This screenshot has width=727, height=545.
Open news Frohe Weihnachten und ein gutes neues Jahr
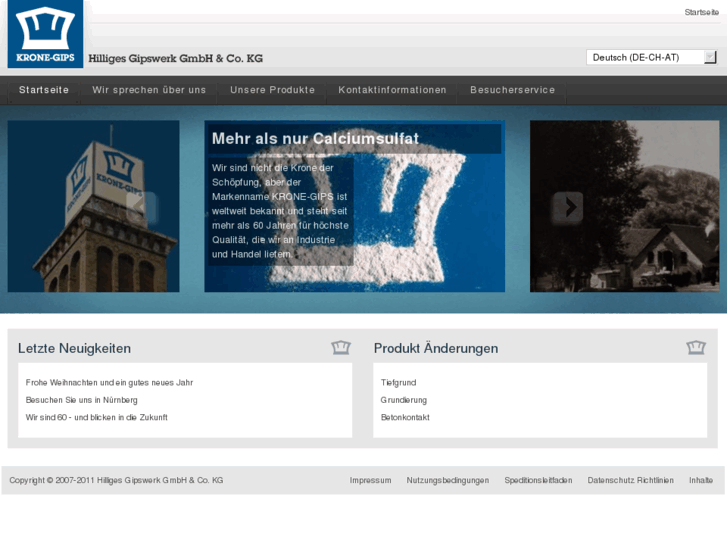109,383
